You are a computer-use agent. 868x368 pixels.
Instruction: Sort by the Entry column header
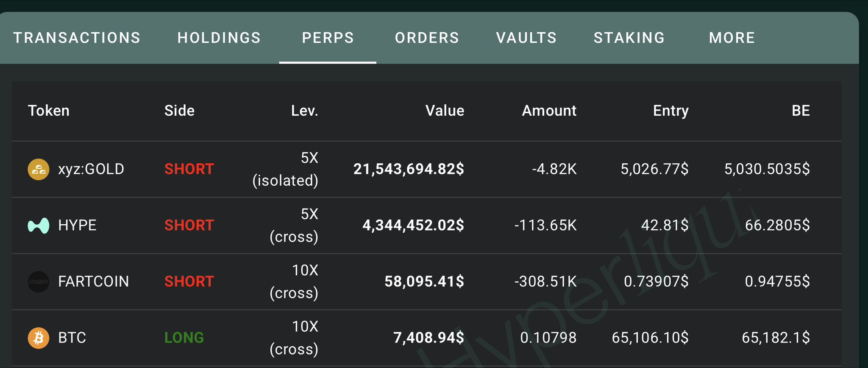tap(670, 111)
